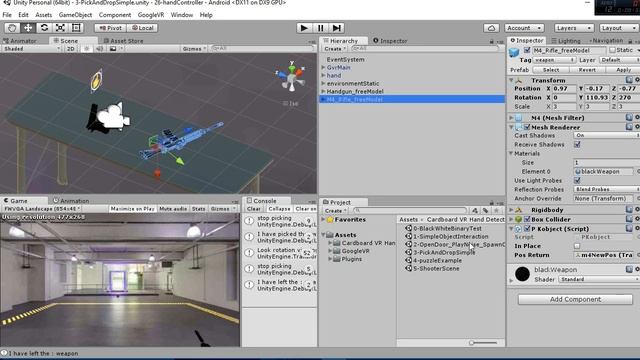Open the GoogleVR menu
Image resolution: width=640 pixels, height=360 pixels.
pos(151,15)
